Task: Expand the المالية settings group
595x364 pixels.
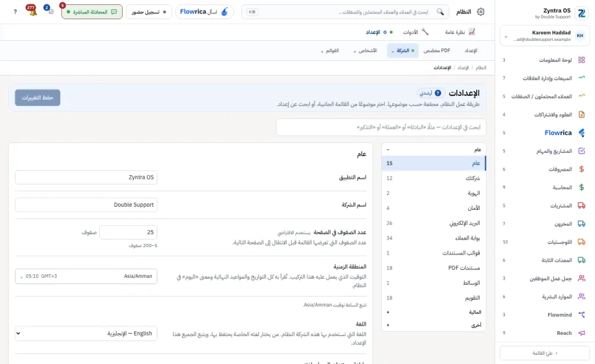Action: [434, 312]
